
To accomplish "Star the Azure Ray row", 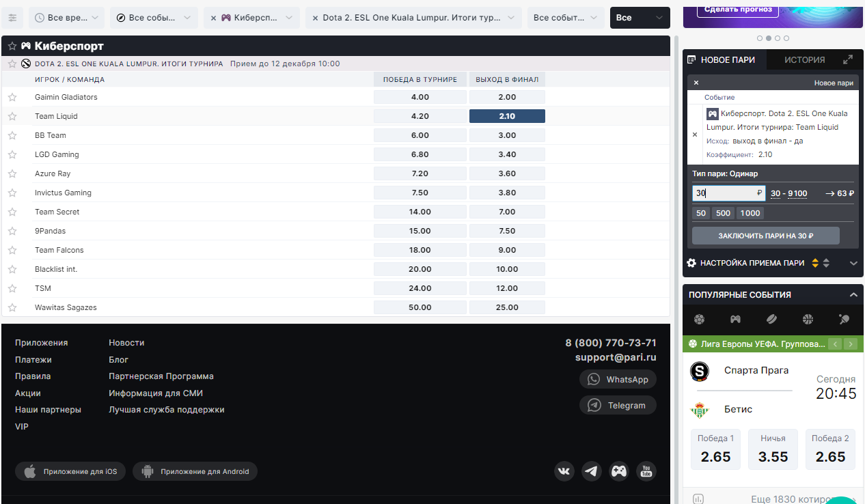I will point(12,173).
